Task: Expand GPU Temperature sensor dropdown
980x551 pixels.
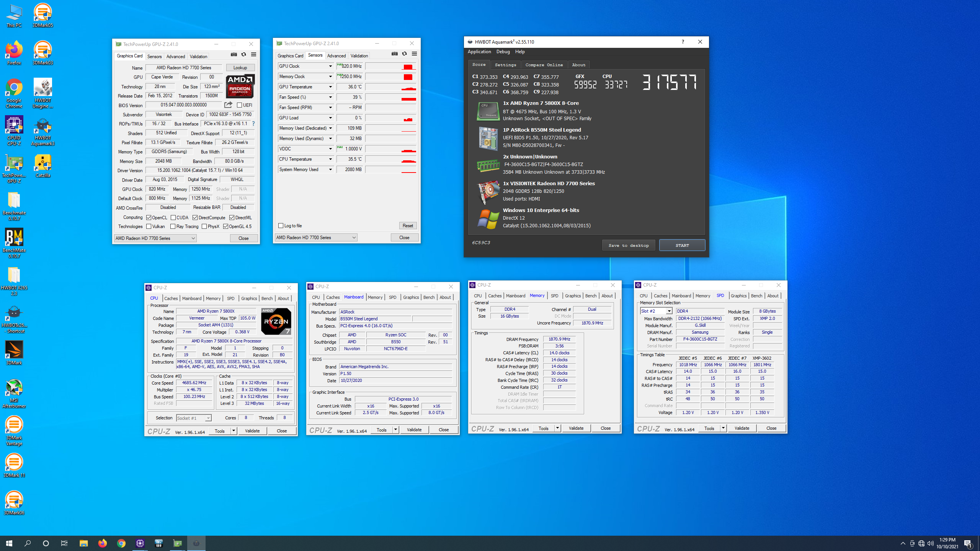Action: pyautogui.click(x=330, y=87)
